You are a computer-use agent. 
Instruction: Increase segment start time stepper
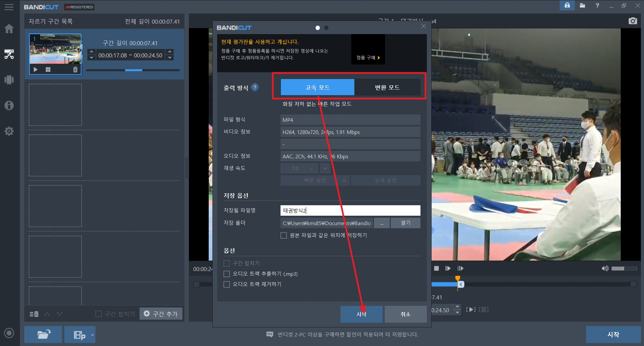[x=91, y=52]
